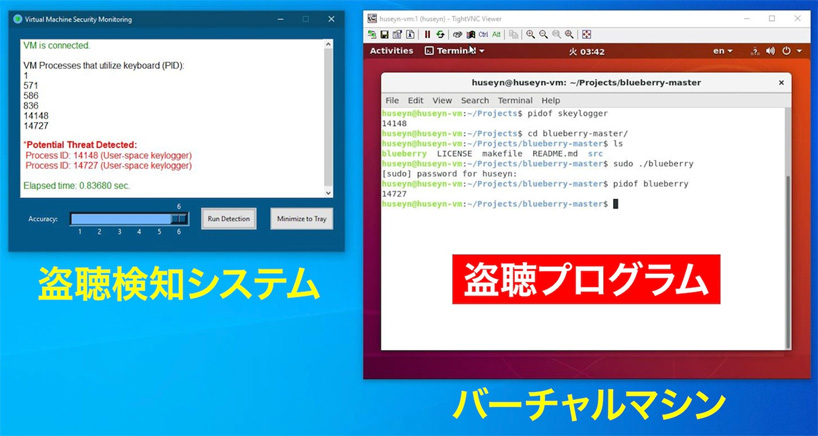Click the terminal prompt cursor line

(x=500, y=204)
